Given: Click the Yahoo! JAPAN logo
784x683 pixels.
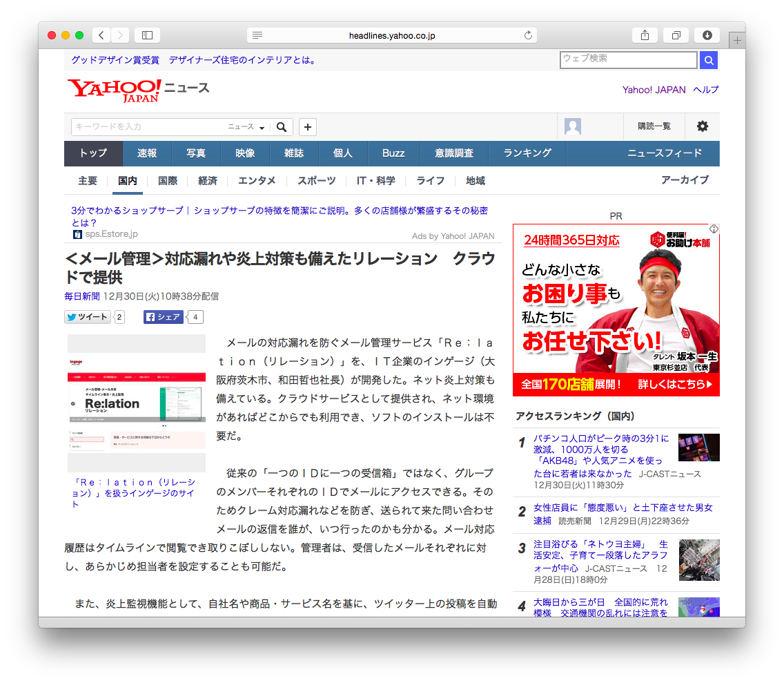Looking at the screenshot, I should point(114,90).
